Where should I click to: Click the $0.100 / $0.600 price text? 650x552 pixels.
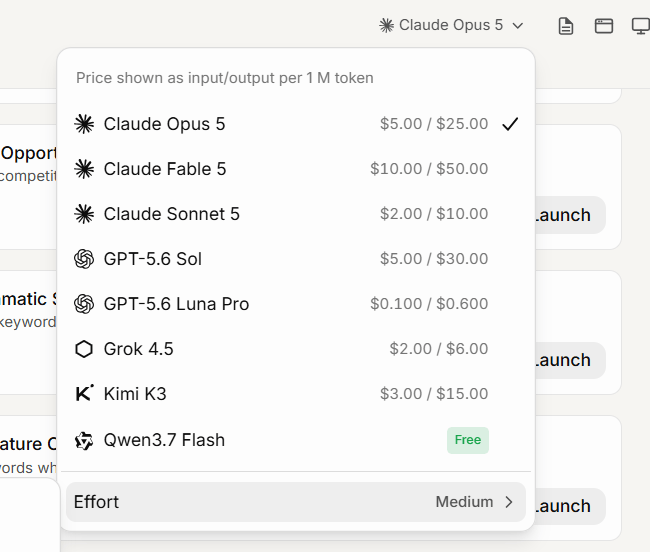pyautogui.click(x=429, y=304)
